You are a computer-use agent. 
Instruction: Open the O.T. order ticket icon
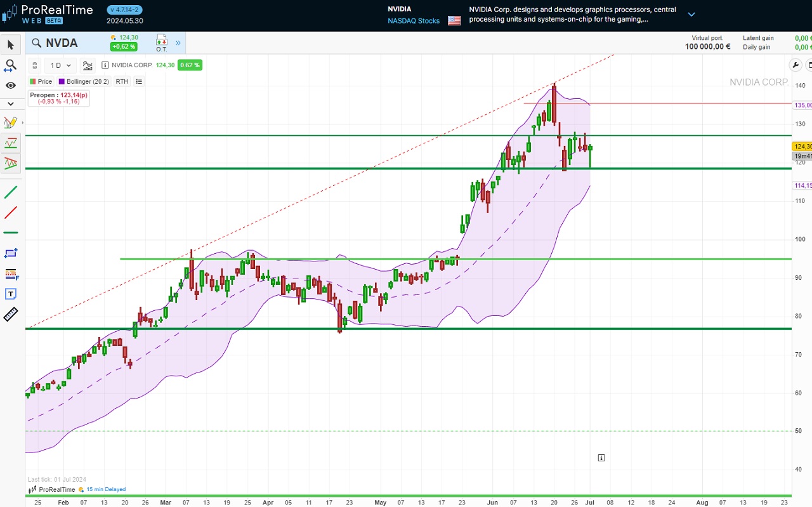point(161,43)
